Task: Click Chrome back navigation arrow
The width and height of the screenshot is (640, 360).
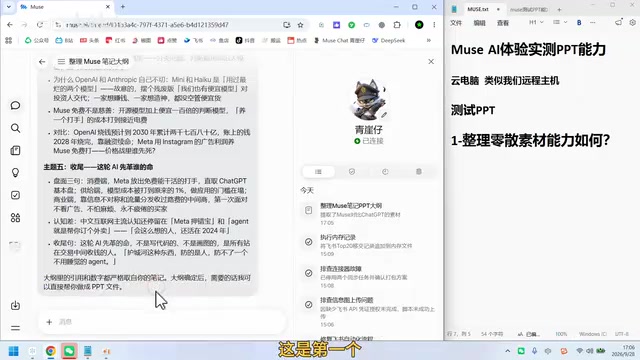Action: coord(10,25)
